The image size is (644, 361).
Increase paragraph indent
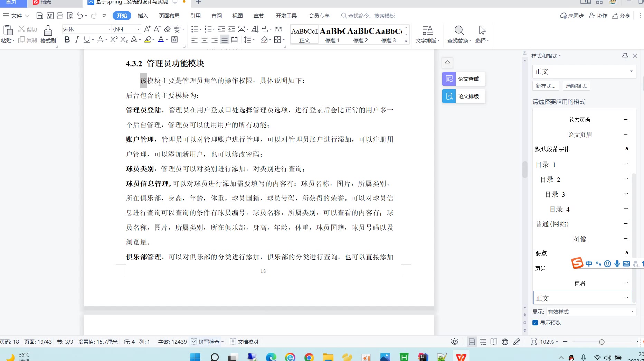point(231,29)
